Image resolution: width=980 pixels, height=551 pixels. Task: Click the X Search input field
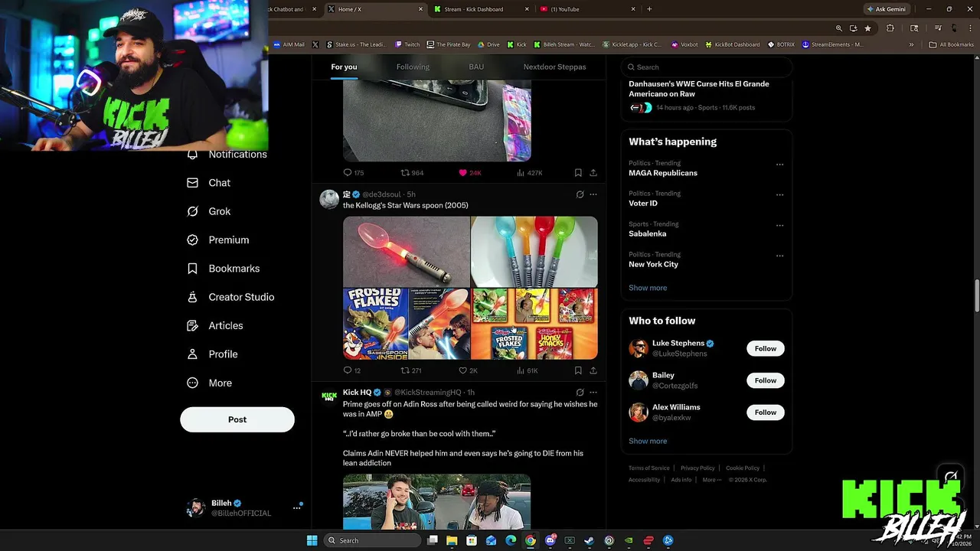point(706,67)
